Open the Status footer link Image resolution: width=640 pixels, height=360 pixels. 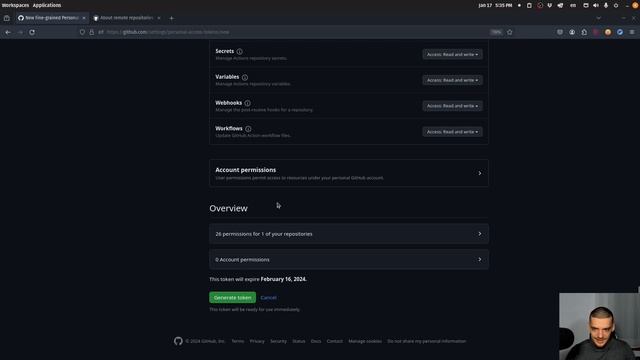299,341
